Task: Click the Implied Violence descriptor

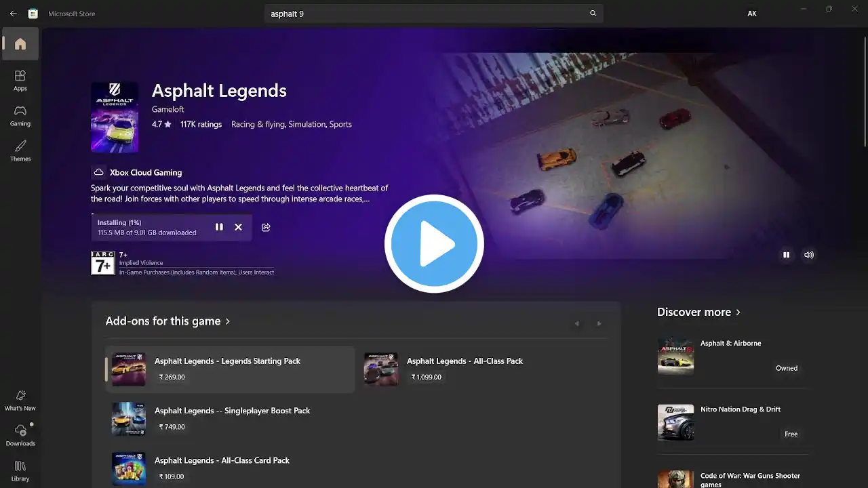Action: click(141, 263)
